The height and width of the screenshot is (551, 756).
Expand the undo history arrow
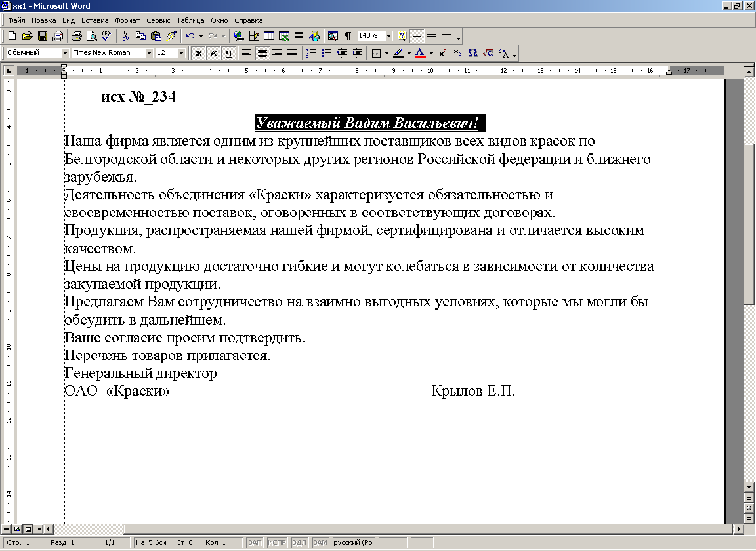[x=201, y=35]
